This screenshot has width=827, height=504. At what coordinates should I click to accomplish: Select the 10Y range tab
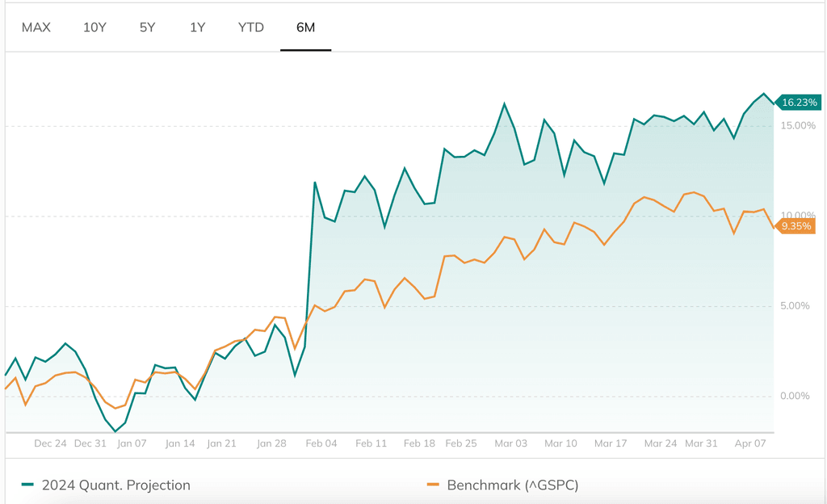pos(94,27)
